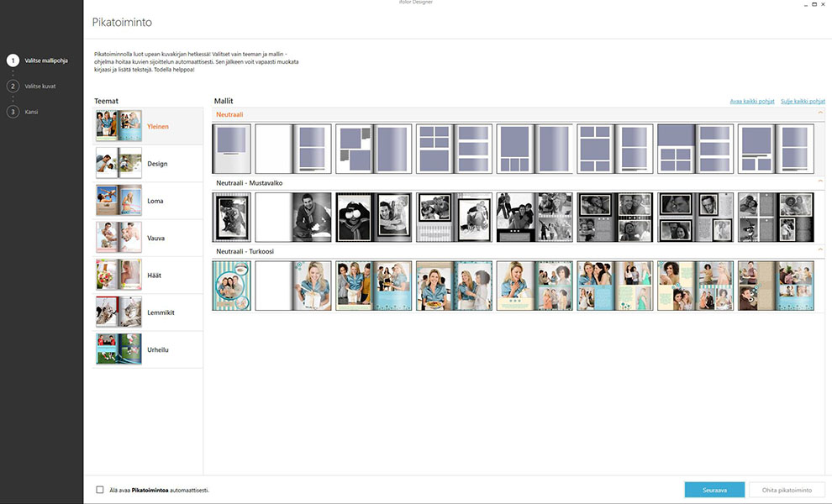Screen dimensions: 832x504
Task: Pick the Urheilu theme icon
Action: coord(118,349)
